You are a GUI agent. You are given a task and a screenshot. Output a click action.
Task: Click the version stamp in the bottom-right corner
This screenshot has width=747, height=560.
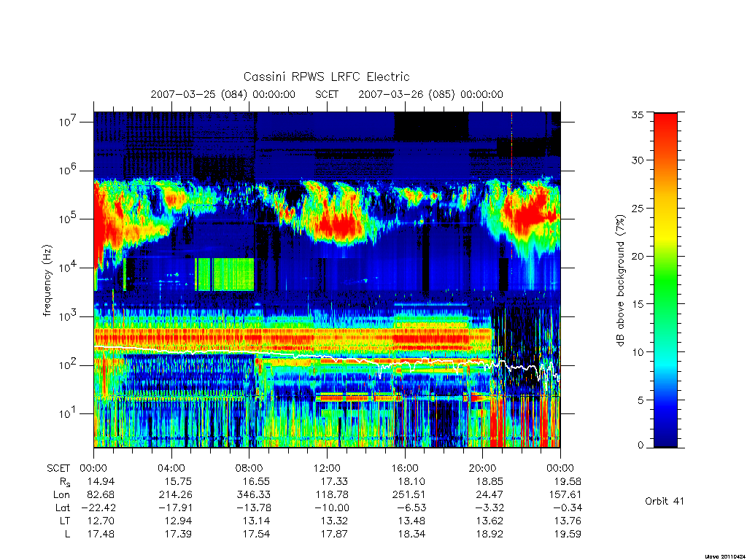(x=724, y=556)
